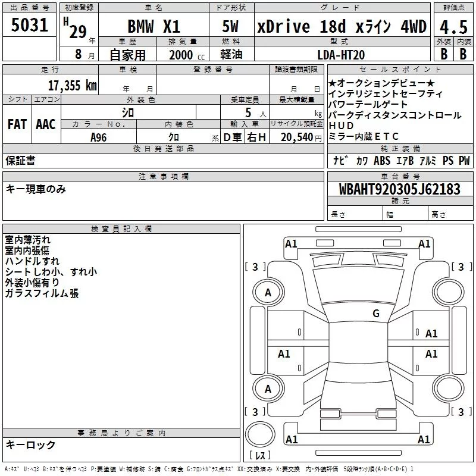The height and width of the screenshot is (476, 476).
Task: Click the circled A on the lower-left wheel
Action: [268, 389]
